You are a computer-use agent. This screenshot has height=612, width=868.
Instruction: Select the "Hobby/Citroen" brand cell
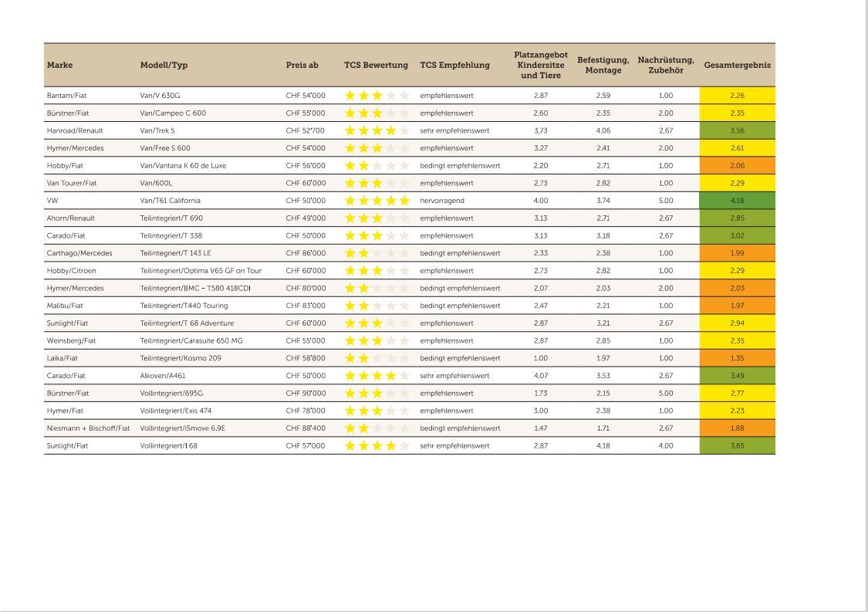click(x=72, y=271)
